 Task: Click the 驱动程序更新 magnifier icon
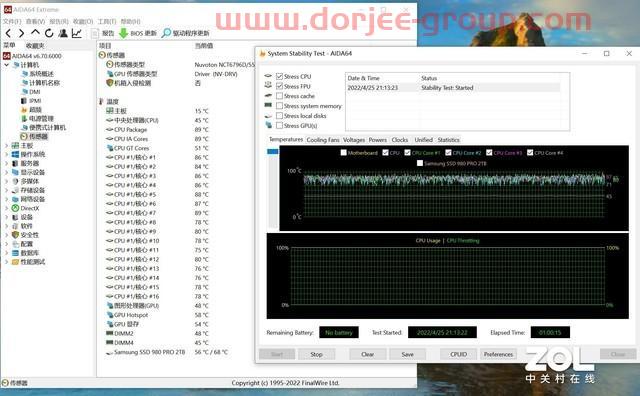[166, 33]
